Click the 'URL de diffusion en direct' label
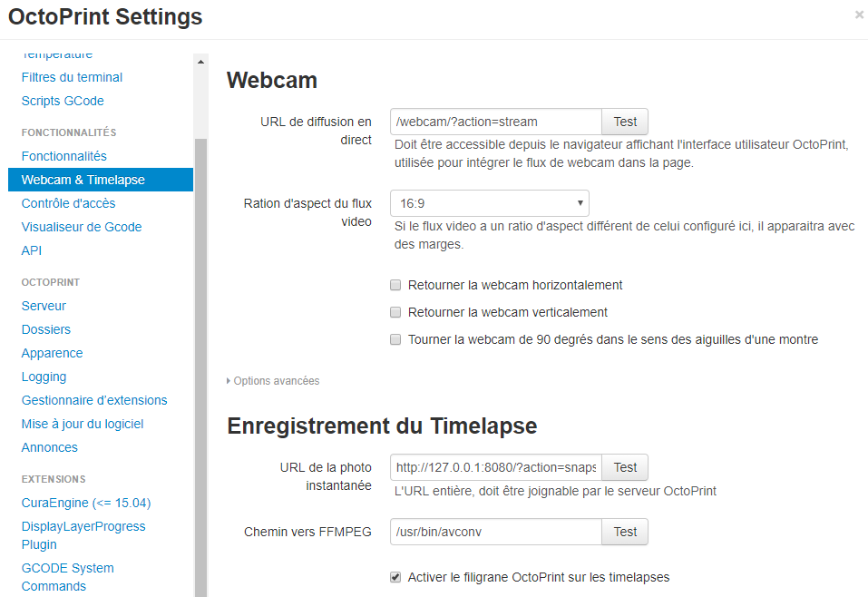The image size is (868, 597). 316,131
